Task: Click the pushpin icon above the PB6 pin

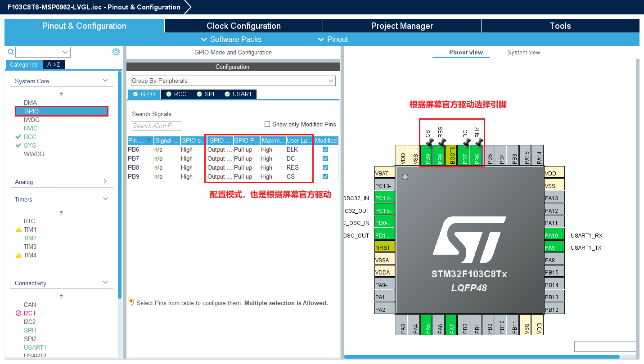Action: pos(478,143)
